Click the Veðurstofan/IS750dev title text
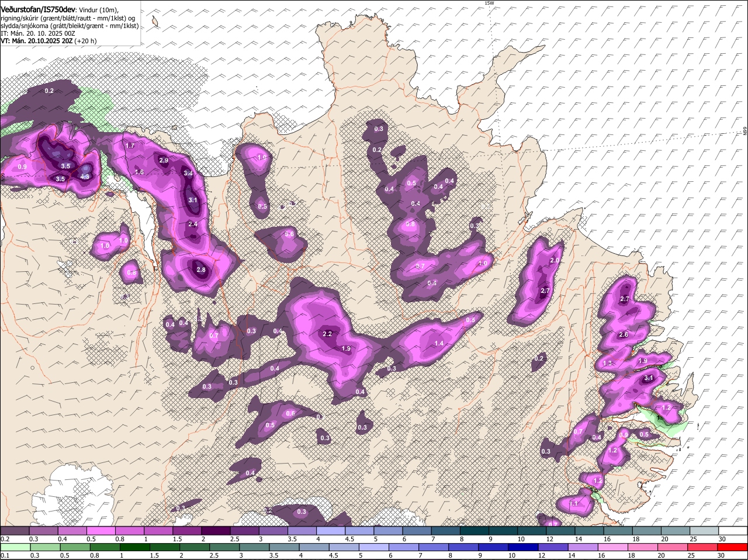 [37, 9]
